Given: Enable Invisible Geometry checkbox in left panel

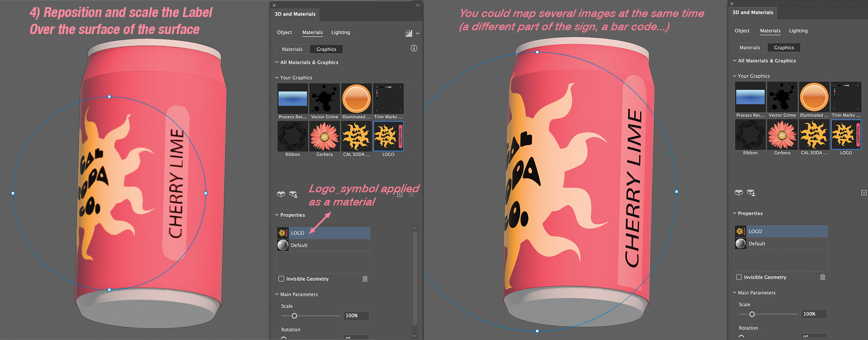Looking at the screenshot, I should (281, 279).
